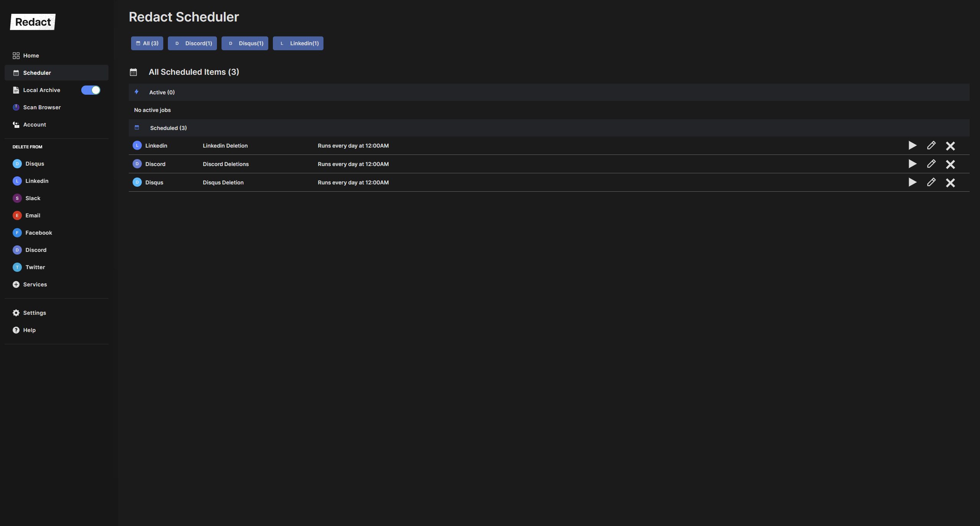Edit the Linkedin Deletion schedule
The image size is (980, 526).
931,146
